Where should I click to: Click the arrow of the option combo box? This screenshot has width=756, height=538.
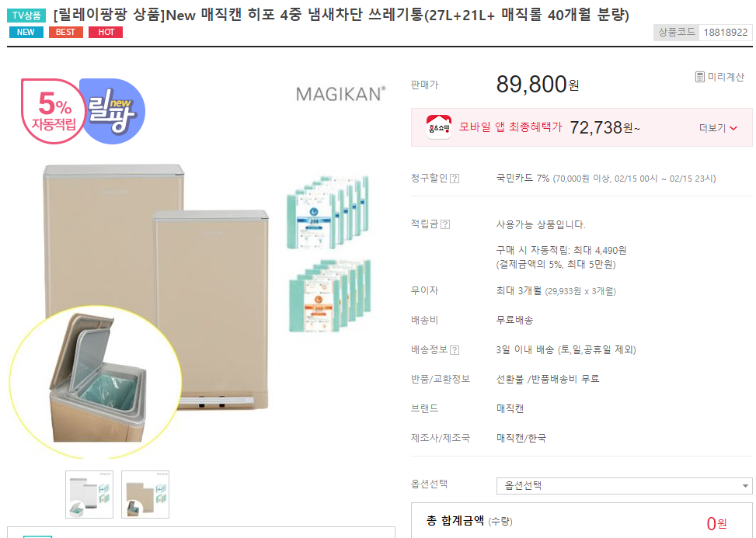point(745,486)
